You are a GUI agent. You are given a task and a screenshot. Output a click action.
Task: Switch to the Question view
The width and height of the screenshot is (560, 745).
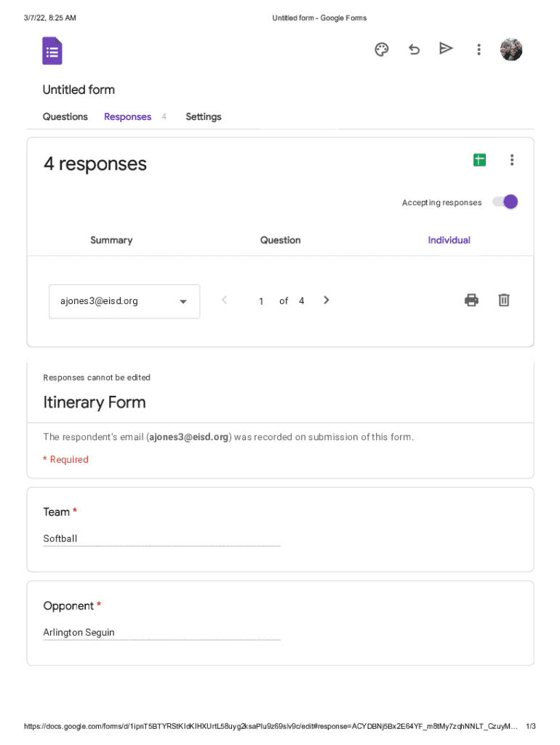click(280, 240)
